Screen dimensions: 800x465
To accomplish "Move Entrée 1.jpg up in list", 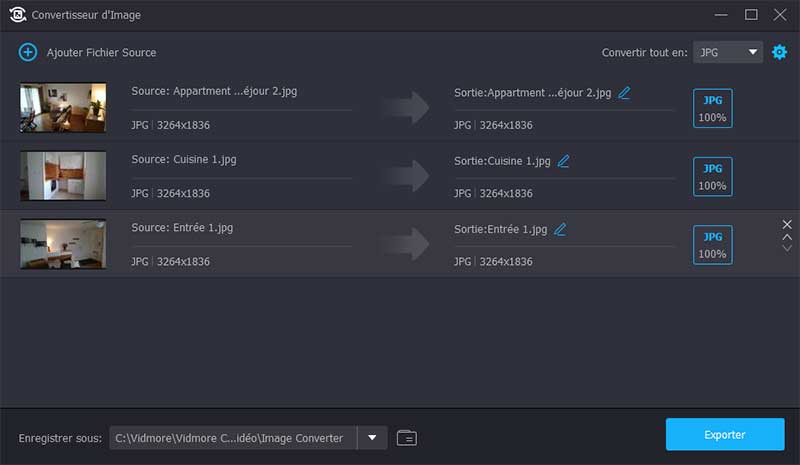I will tap(787, 237).
